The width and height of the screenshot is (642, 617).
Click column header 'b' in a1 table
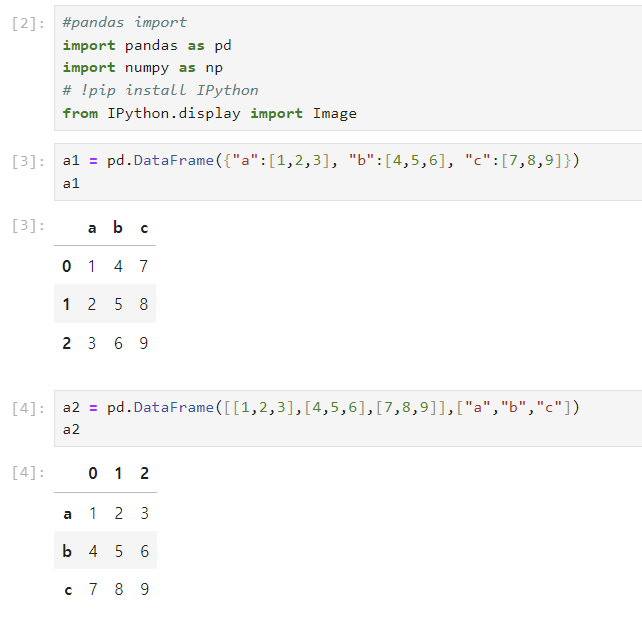click(118, 227)
